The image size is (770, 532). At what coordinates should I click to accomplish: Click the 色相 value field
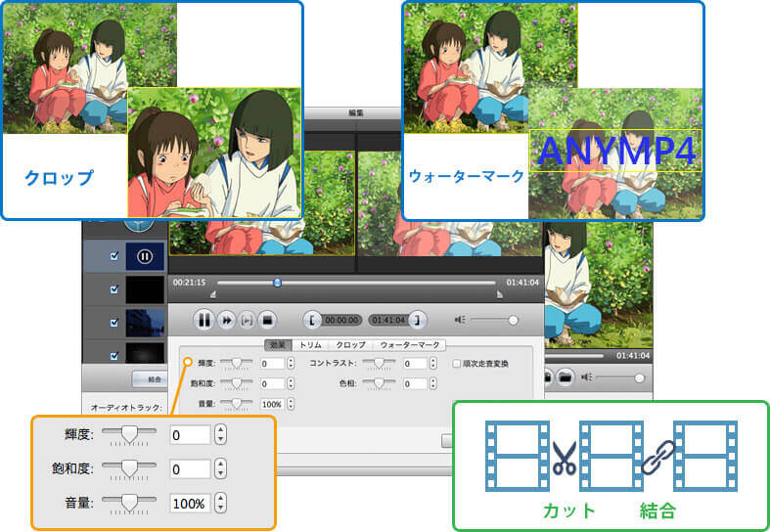click(415, 383)
